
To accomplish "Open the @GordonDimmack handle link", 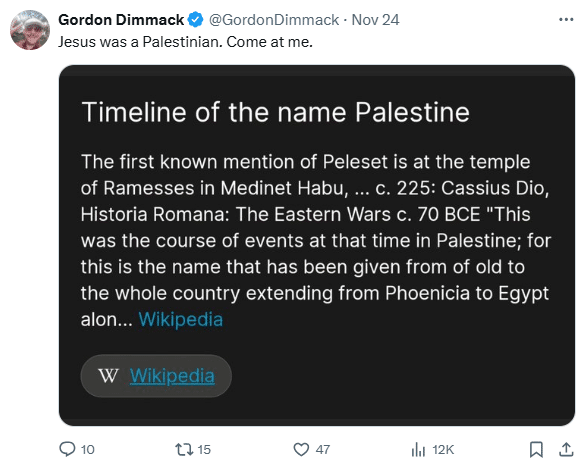I will pyautogui.click(x=274, y=20).
